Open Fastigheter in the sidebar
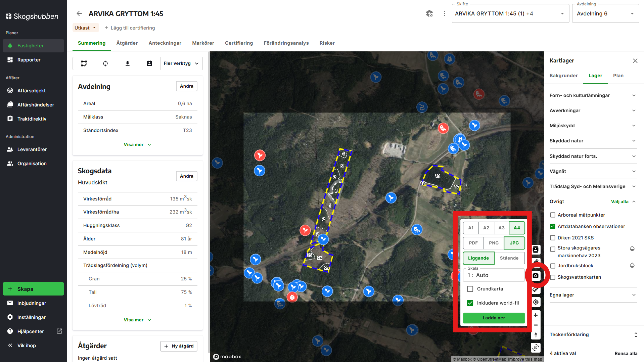 pos(33,46)
